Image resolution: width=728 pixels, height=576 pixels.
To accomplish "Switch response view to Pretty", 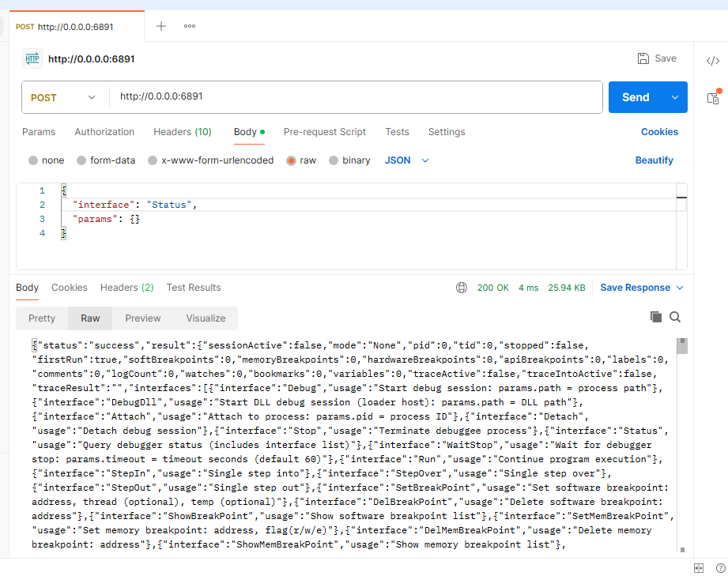I will click(42, 318).
